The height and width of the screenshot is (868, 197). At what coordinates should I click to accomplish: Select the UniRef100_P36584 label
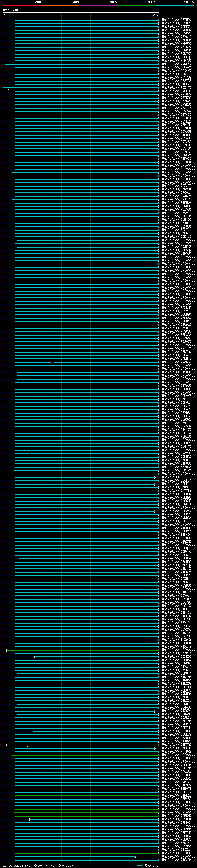176,426
